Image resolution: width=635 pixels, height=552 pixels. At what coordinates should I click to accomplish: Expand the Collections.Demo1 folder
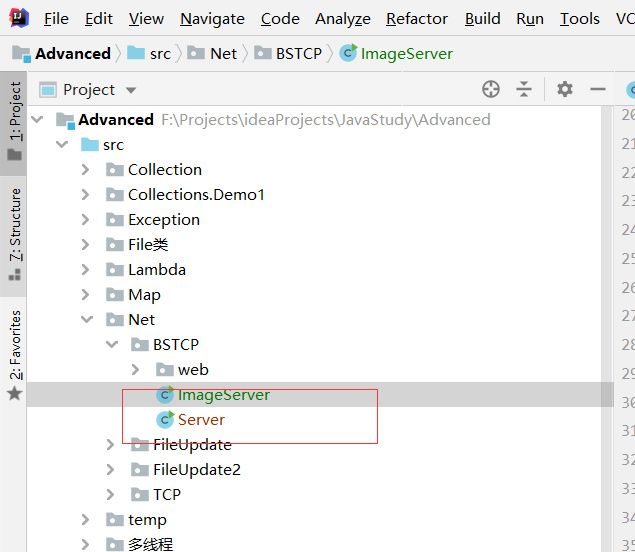(x=85, y=195)
